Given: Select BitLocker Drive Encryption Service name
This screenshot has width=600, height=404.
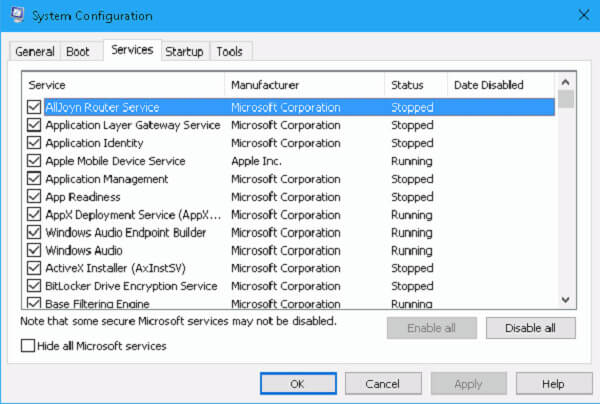Looking at the screenshot, I should click(131, 286).
